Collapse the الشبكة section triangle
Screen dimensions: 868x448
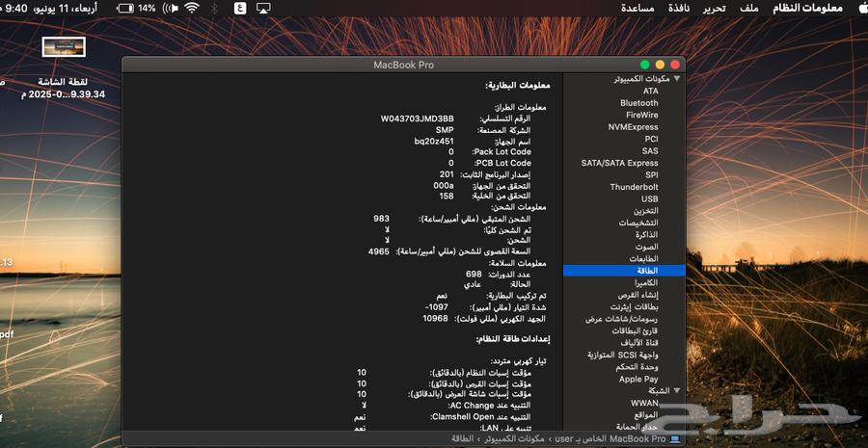676,391
